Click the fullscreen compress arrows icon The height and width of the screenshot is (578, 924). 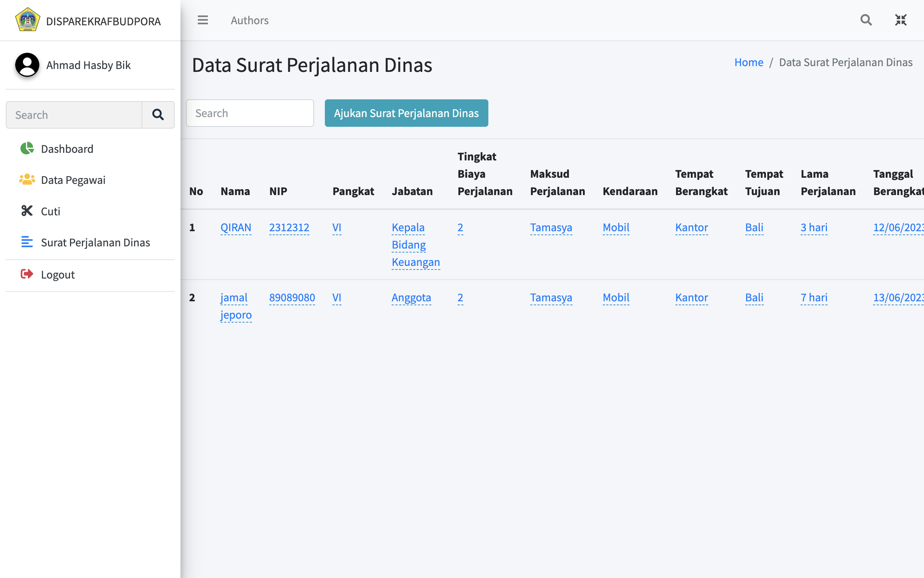(901, 20)
